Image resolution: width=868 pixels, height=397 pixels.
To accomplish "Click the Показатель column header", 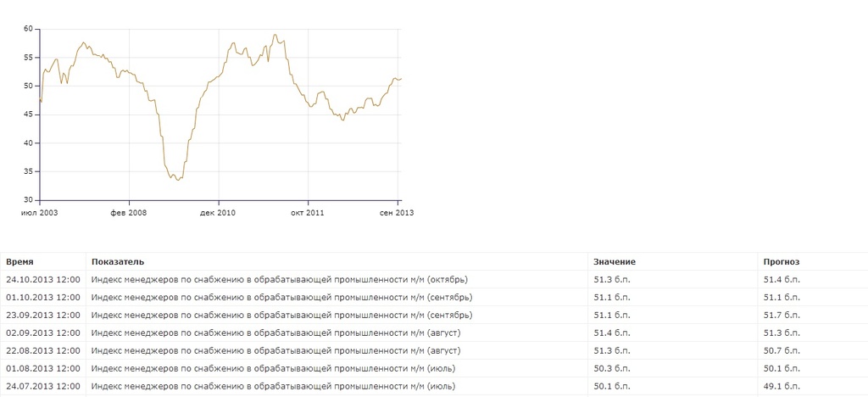I will 118,262.
